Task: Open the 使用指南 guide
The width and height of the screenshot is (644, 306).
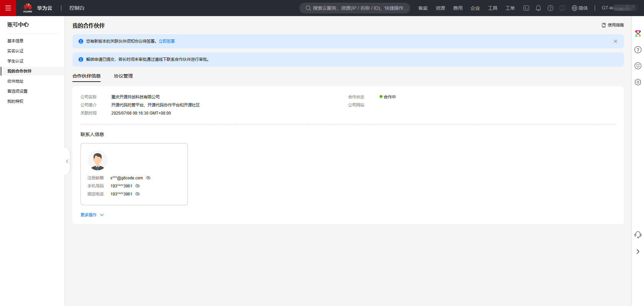Action: [x=615, y=25]
